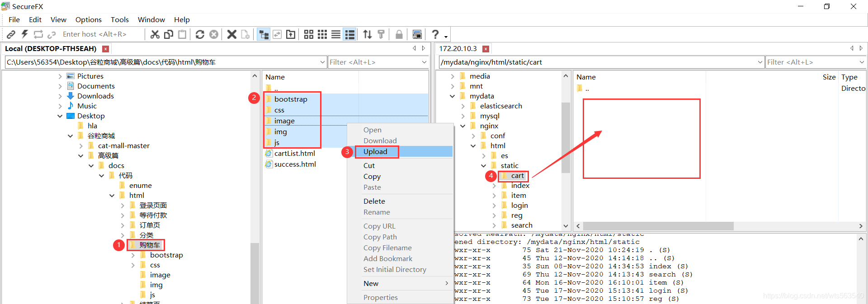Click the padlock toolbar icon
The height and width of the screenshot is (304, 868).
pyautogui.click(x=399, y=34)
